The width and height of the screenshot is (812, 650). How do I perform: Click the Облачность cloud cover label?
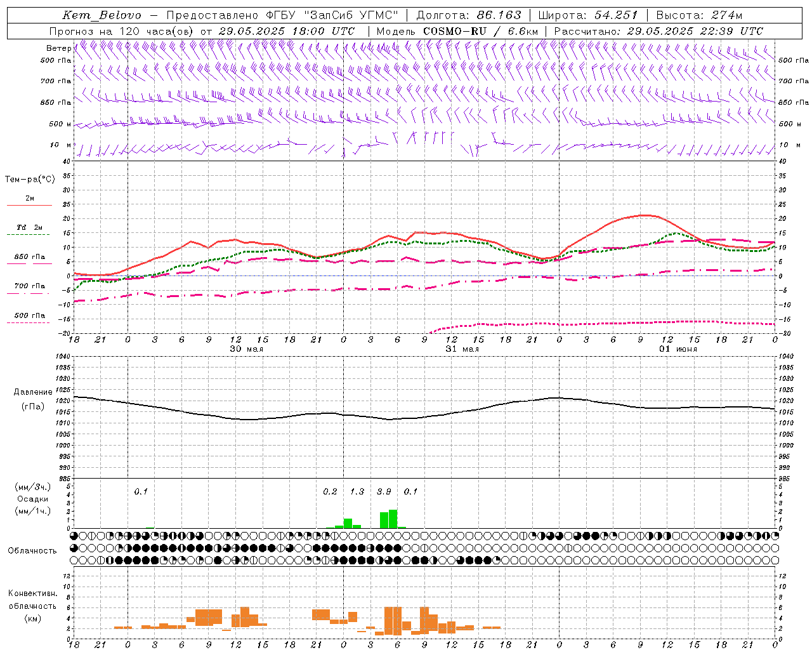[32, 551]
